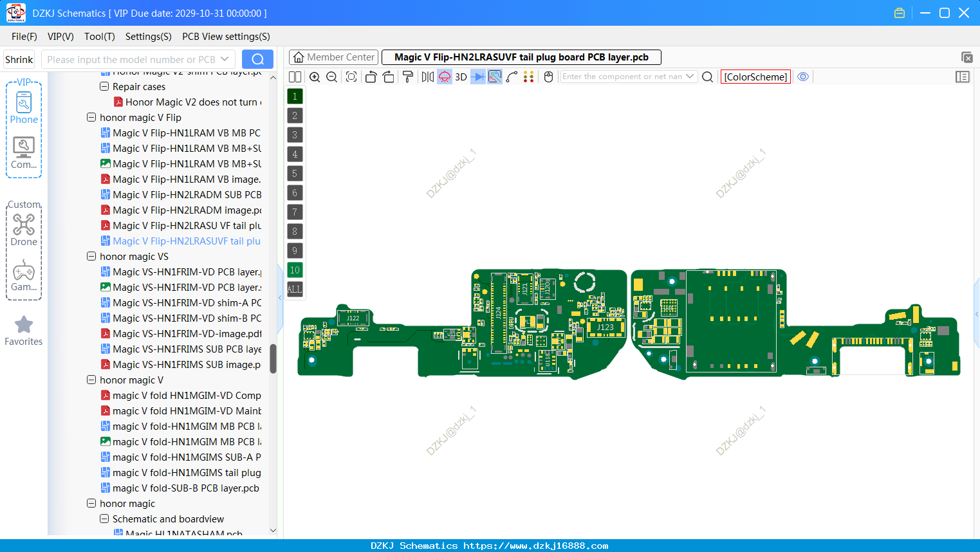Viewport: 980px width, 552px height.
Task: Click the window stack icon beside tabs
Action: [x=966, y=57]
